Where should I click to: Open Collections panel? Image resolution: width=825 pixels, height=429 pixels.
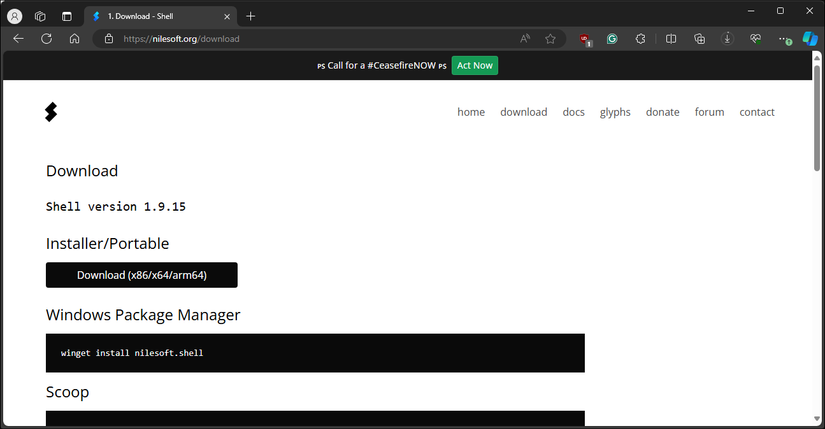(699, 38)
